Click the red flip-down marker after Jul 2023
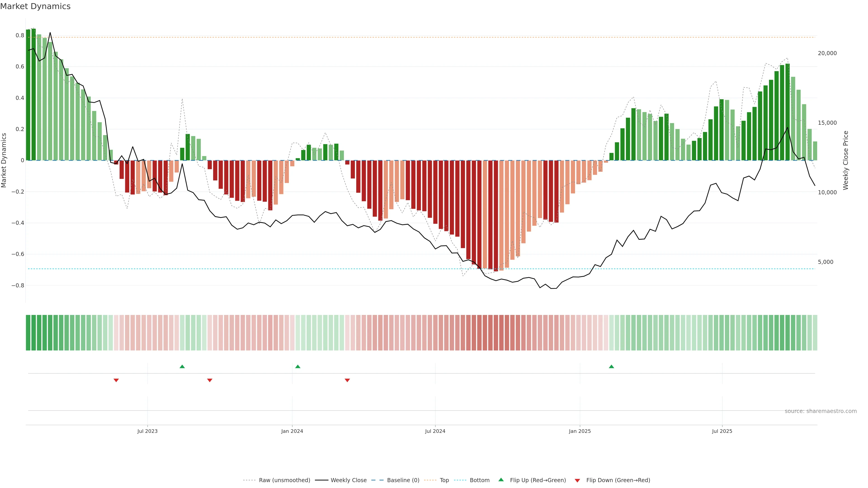Screen dimensions: 868x488 210,380
